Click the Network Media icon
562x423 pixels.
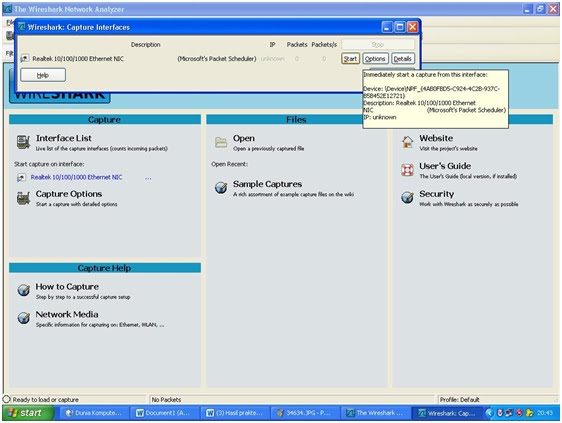(24, 318)
